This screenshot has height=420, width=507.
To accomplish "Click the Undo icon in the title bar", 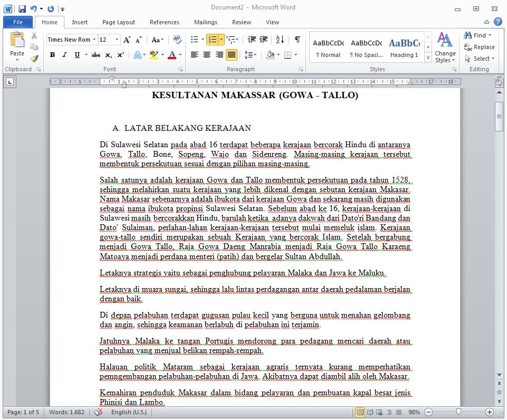I will coord(34,9).
